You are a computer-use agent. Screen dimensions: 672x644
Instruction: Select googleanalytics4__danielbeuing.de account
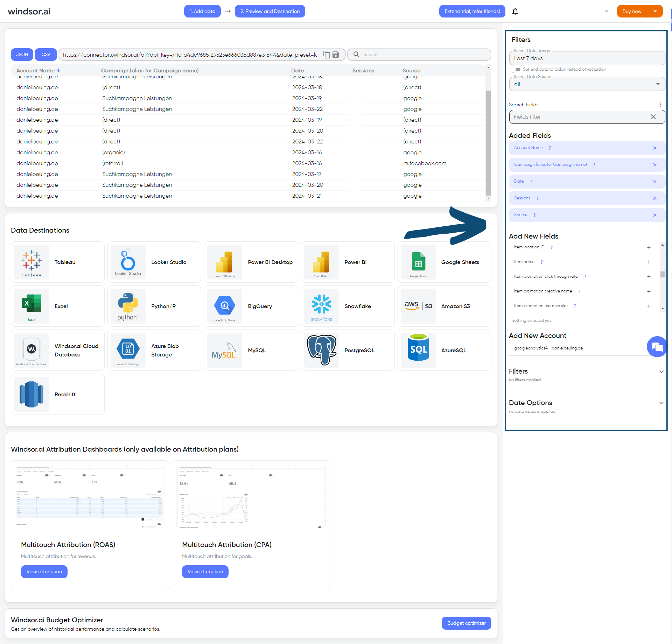pyautogui.click(x=548, y=348)
